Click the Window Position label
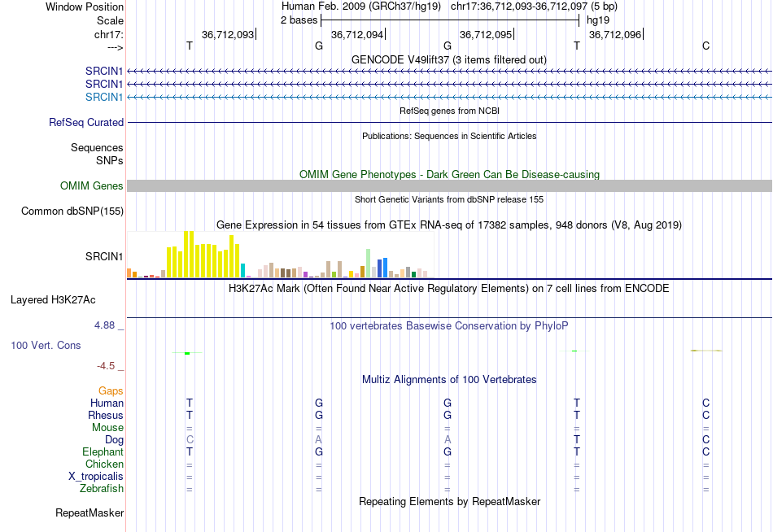Screen dimensions: 773x532 pos(85,7)
